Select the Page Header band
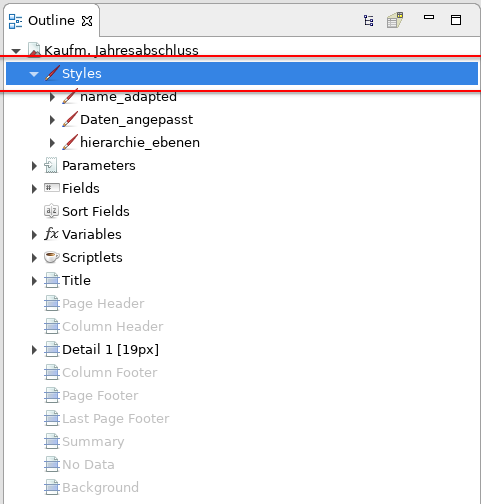 pyautogui.click(x=103, y=303)
